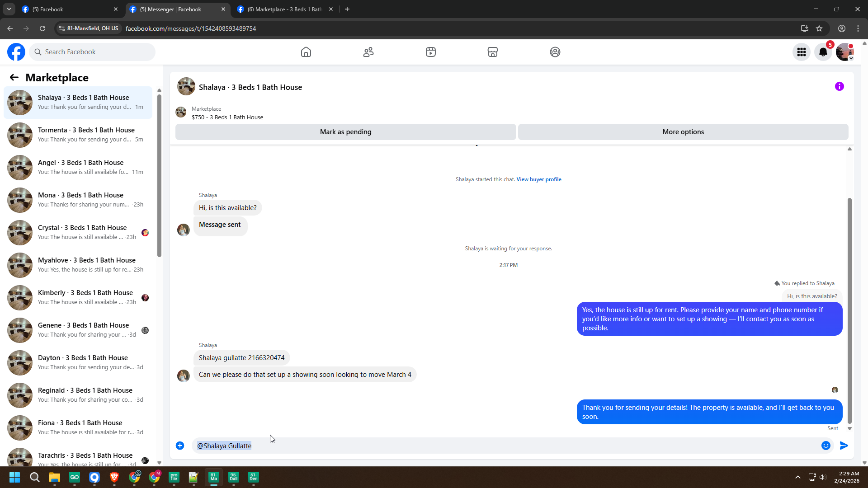Switch to the Marketplace 3 Beds browser tab
Screen dimensions: 868x488
click(285, 9)
